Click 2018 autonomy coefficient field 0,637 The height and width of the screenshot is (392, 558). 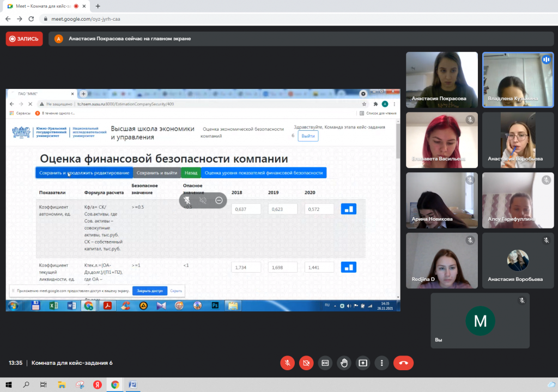pos(246,209)
